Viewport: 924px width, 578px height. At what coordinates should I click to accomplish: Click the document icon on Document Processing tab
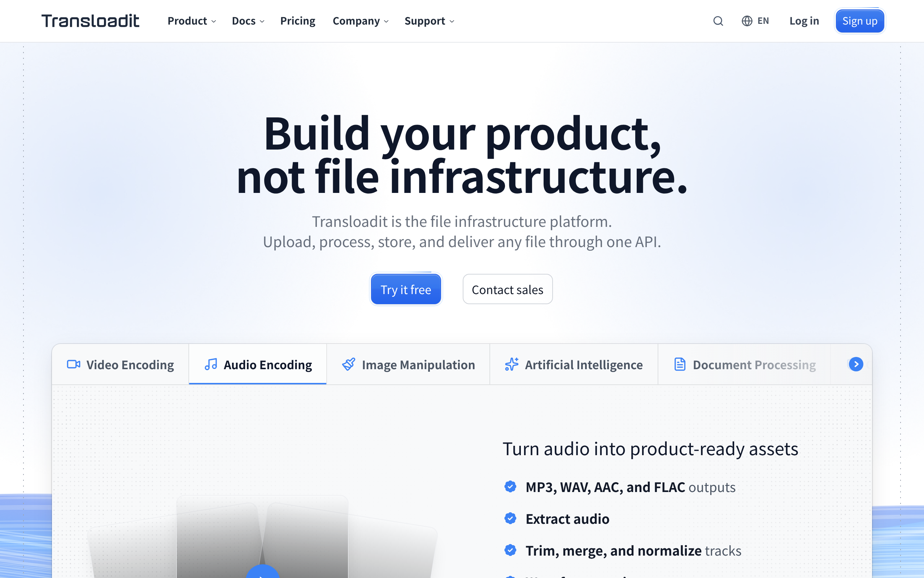(x=680, y=364)
